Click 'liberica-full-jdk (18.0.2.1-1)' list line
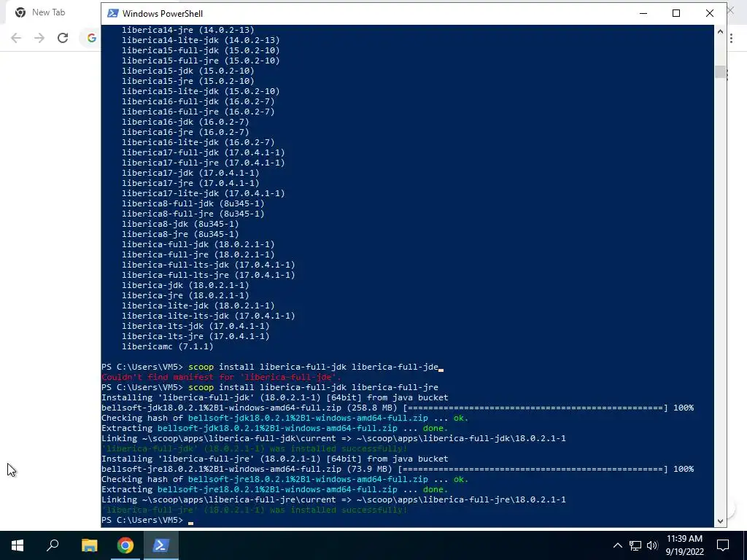Image resolution: width=747 pixels, height=560 pixels. coord(198,244)
